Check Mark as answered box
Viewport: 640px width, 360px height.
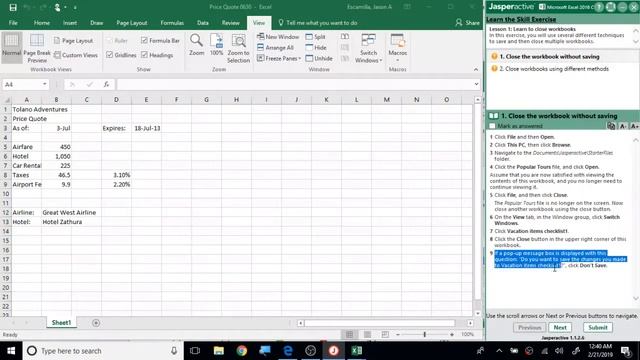click(492, 126)
